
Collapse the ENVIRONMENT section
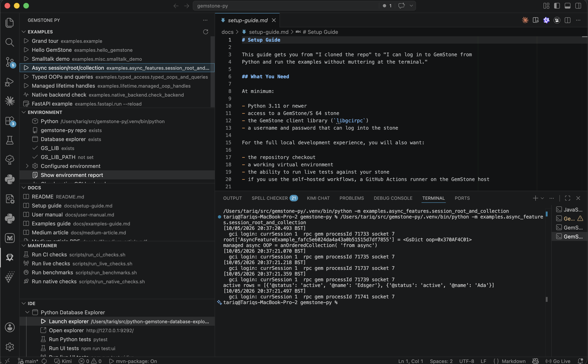point(24,112)
